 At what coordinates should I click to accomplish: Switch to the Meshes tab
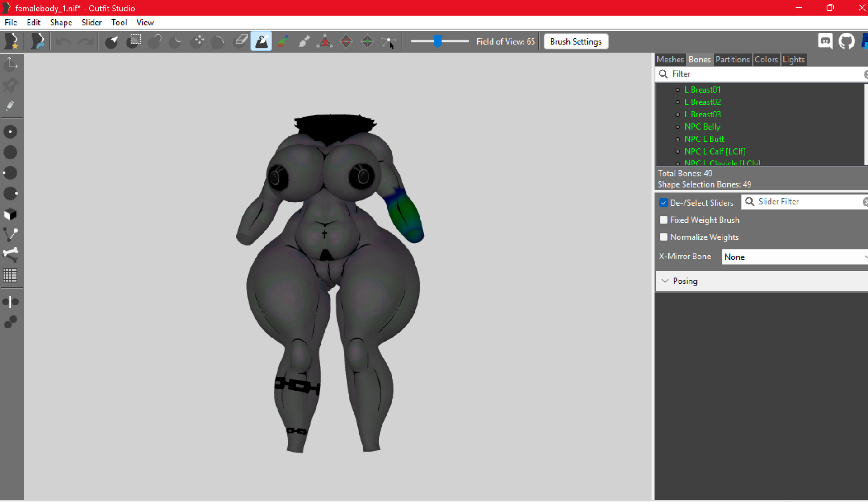(670, 60)
